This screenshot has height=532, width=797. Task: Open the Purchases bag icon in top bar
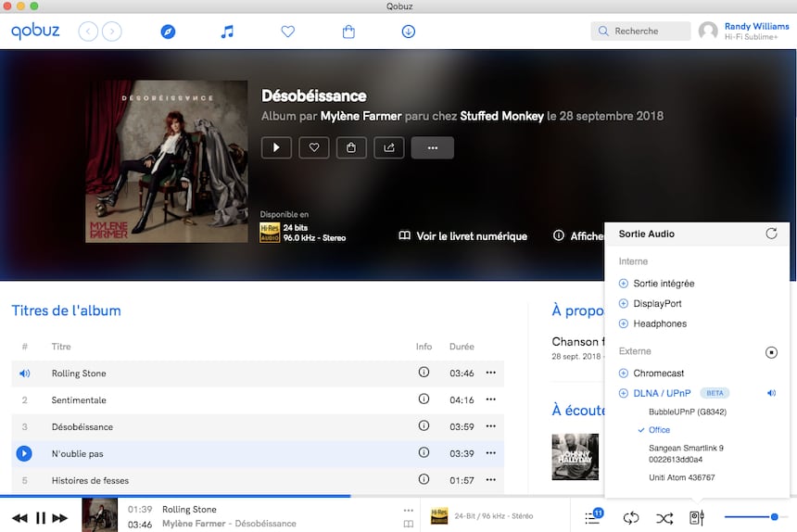pyautogui.click(x=348, y=32)
